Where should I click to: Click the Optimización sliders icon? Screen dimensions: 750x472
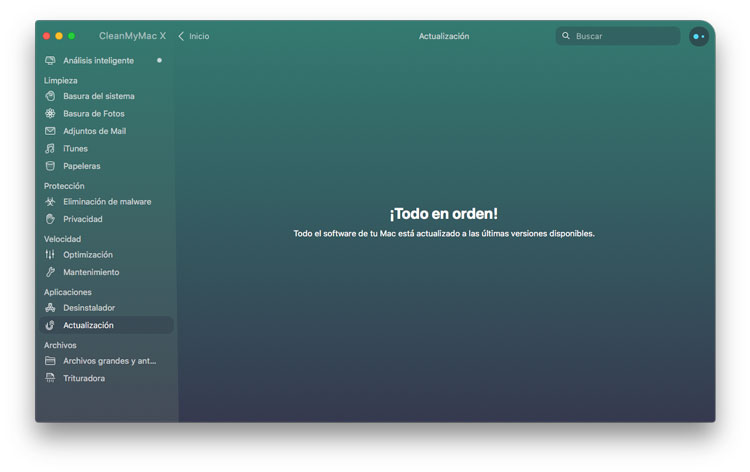pyautogui.click(x=50, y=254)
